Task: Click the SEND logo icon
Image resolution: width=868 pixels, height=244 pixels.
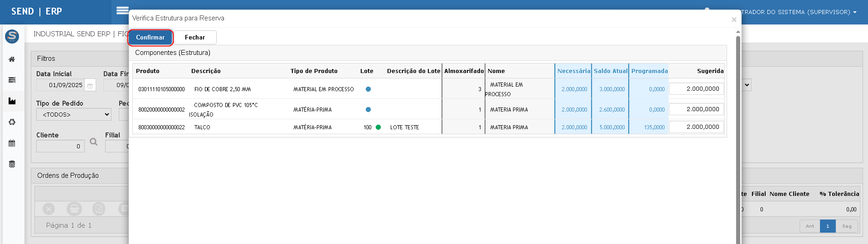Action: (12, 36)
